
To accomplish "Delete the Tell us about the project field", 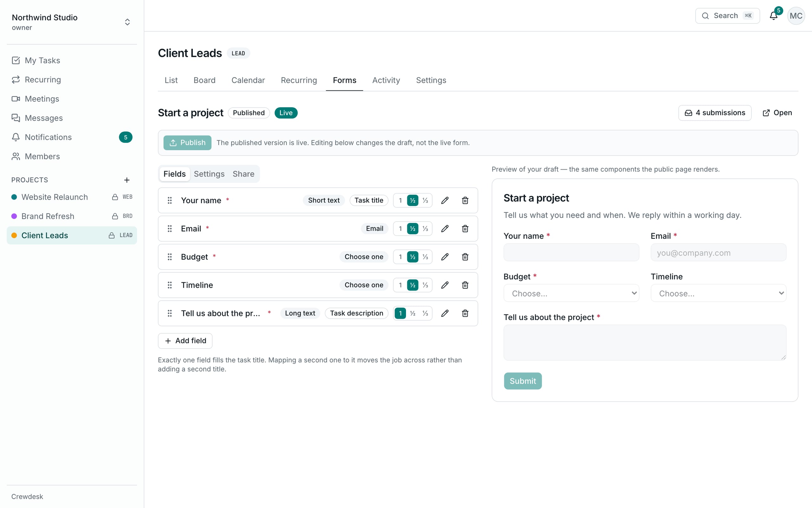I will [x=465, y=313].
